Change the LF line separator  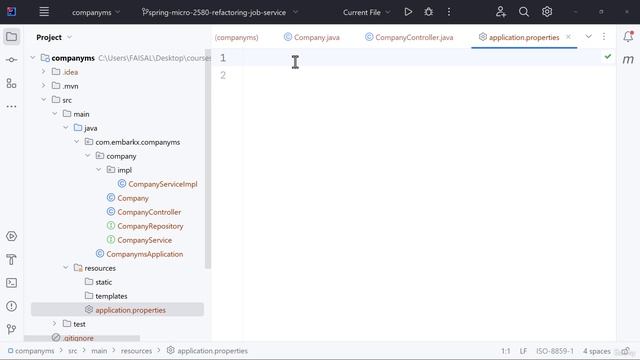pyautogui.click(x=523, y=351)
